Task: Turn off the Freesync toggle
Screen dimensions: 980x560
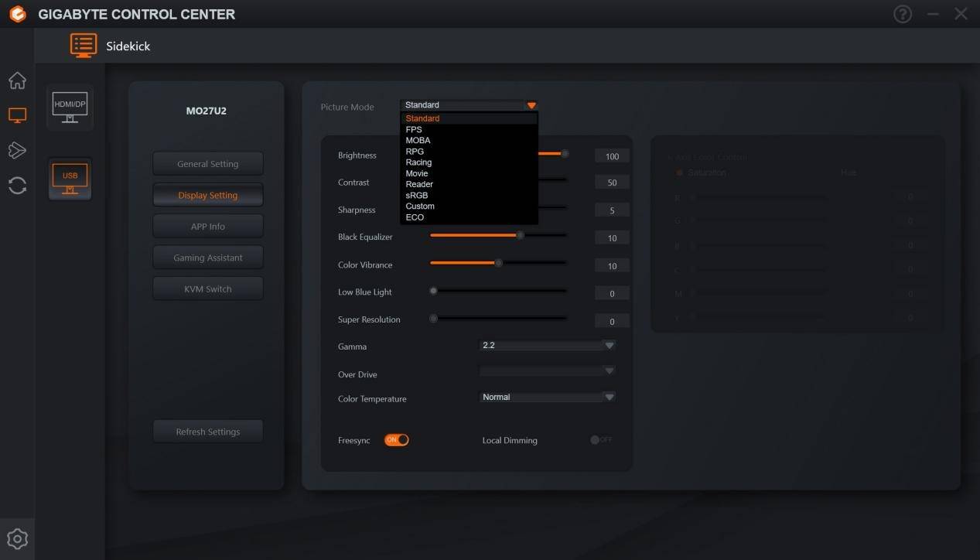Action: click(396, 440)
